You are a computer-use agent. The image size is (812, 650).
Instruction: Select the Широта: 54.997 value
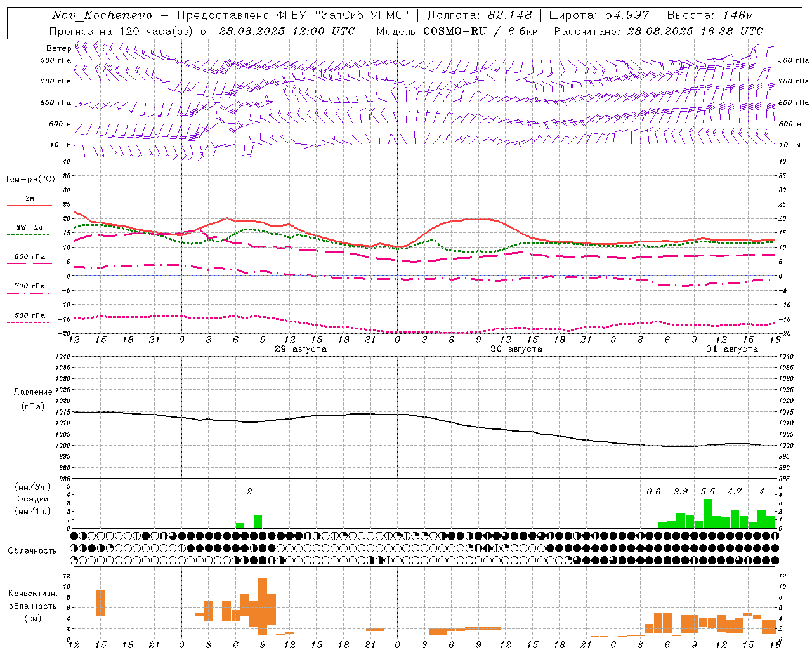[x=599, y=15]
